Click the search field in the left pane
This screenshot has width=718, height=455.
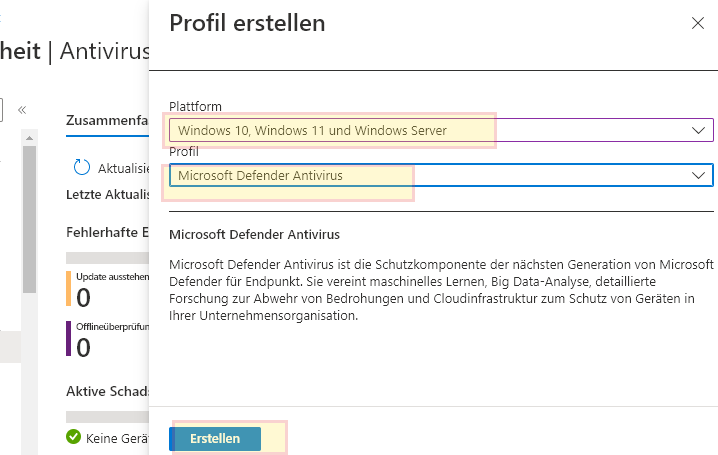coord(3,110)
